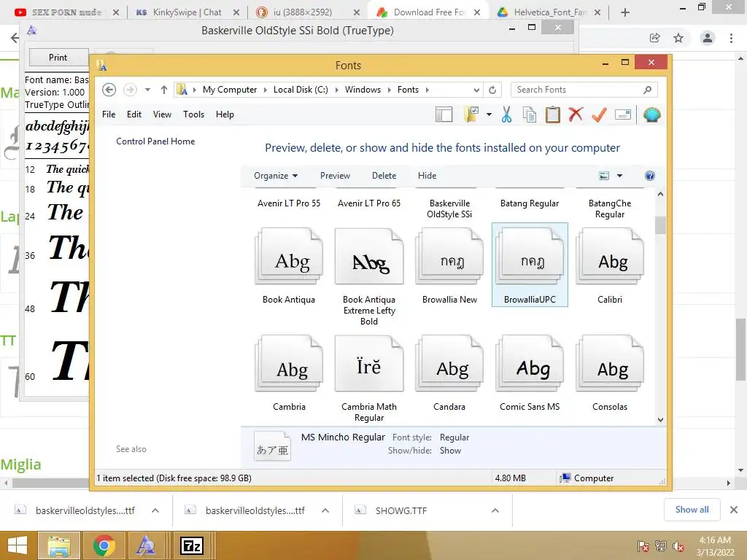Click the Batang Regular label
747x560 pixels.
[530, 203]
